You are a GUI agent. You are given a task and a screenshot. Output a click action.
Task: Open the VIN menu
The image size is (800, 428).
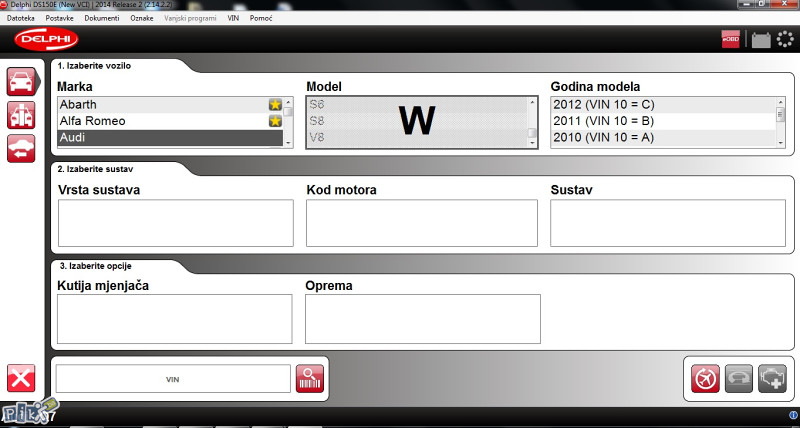point(233,18)
